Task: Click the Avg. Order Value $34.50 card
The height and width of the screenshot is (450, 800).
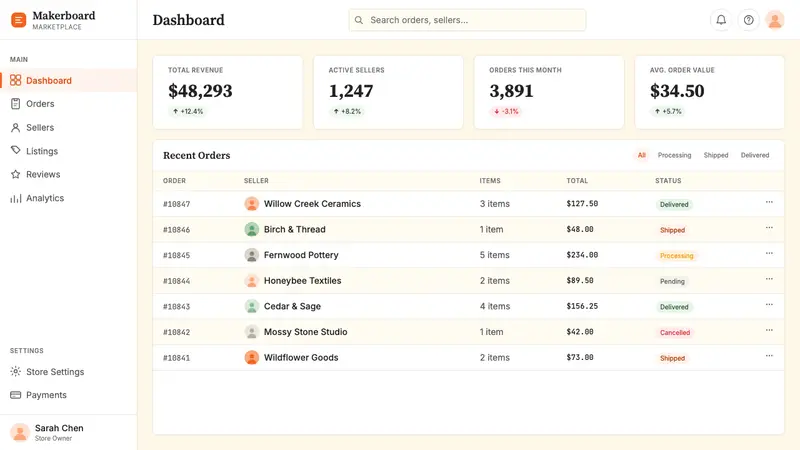Action: [709, 92]
